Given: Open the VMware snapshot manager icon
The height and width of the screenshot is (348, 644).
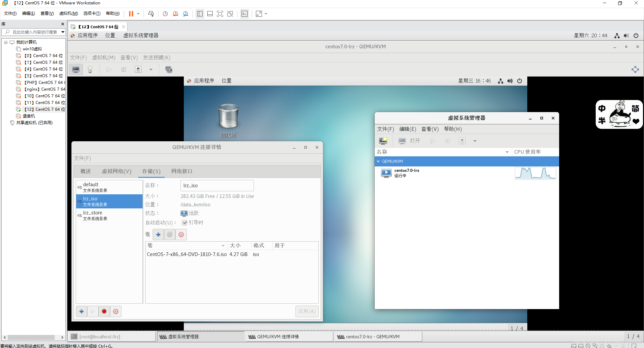Looking at the screenshot, I should pos(185,14).
